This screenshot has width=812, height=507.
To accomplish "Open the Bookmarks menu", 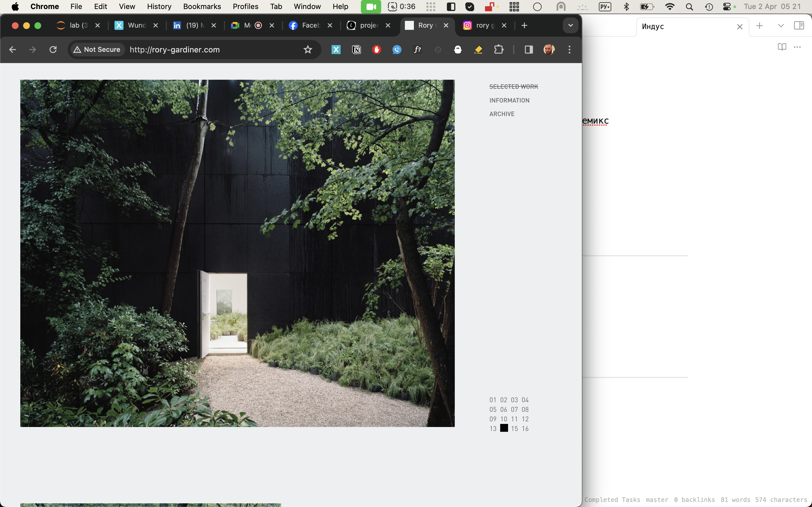I will click(x=202, y=6).
